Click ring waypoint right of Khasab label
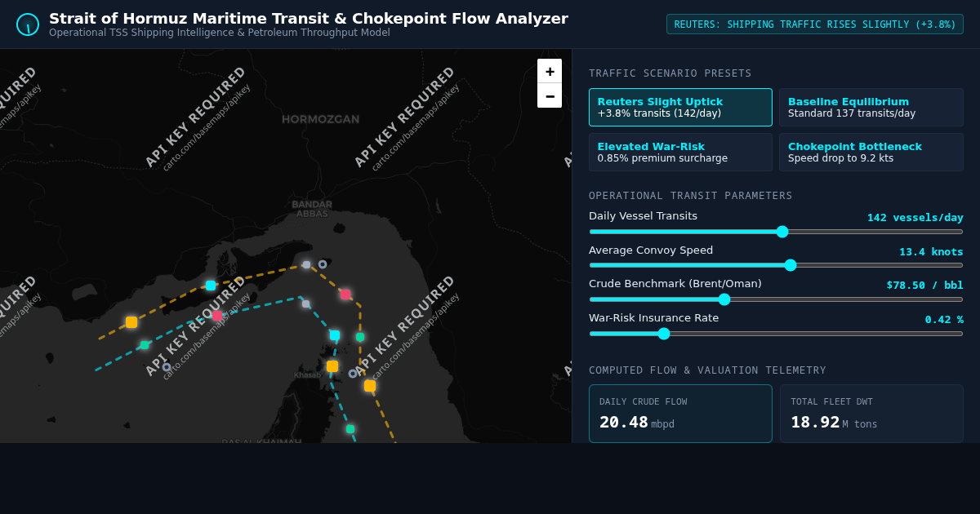 pyautogui.click(x=353, y=374)
